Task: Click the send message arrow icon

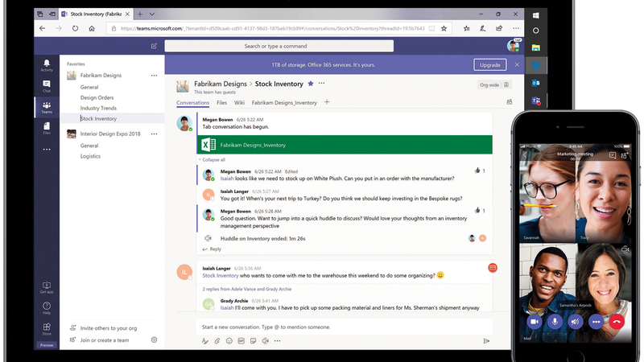Action: click(486, 341)
